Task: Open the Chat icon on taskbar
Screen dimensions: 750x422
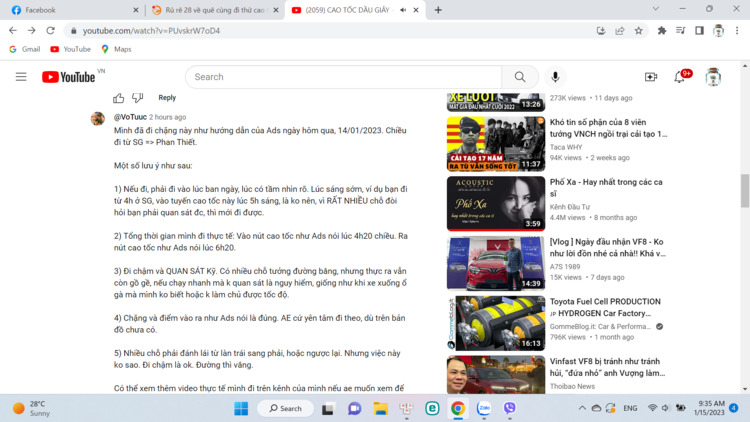Action: (x=354, y=408)
